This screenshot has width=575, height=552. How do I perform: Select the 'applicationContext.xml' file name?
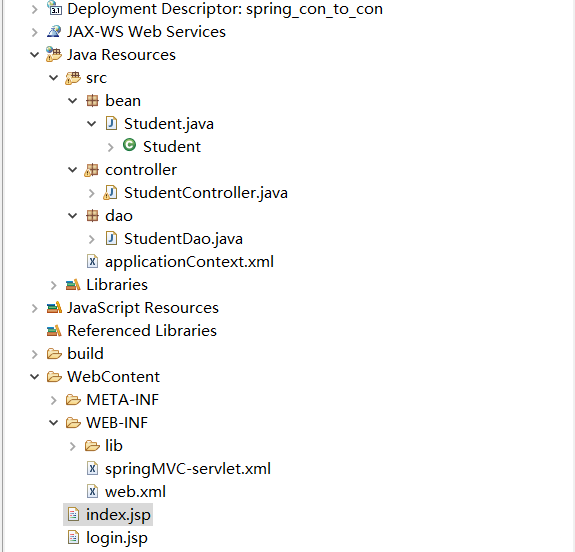pyautogui.click(x=189, y=262)
